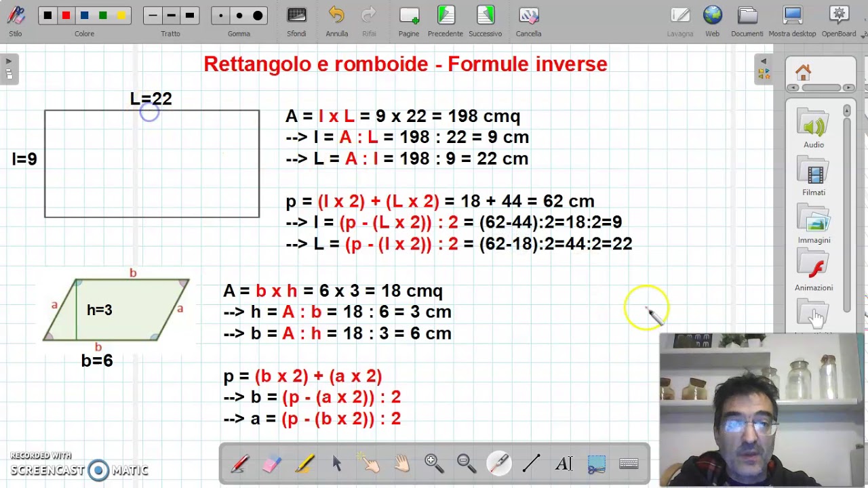Viewport: 868px width, 488px height.
Task: Click the drawn rectangle shape
Action: click(x=152, y=164)
